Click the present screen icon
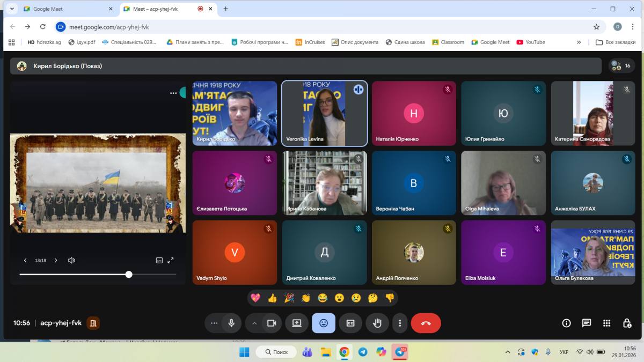 (297, 323)
